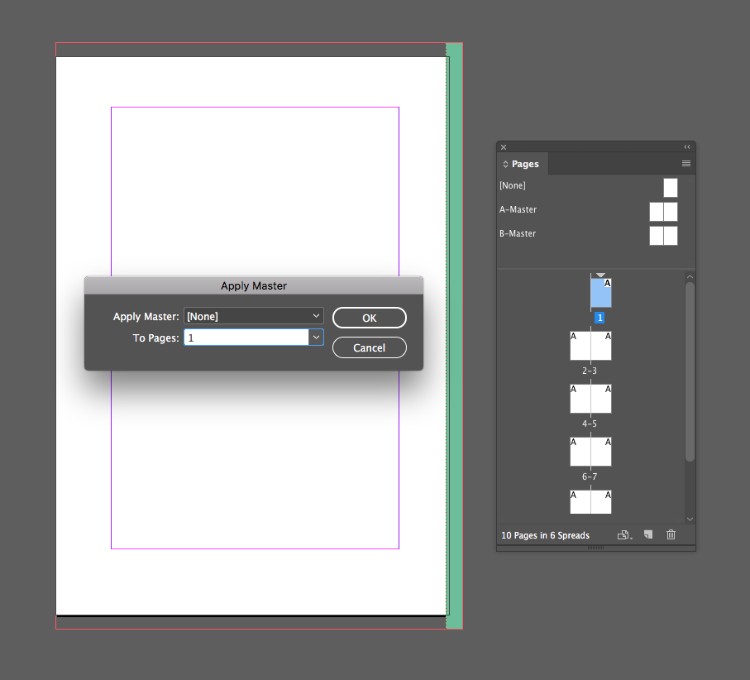Open the To Pages dropdown arrow
The width and height of the screenshot is (750, 680).
(x=316, y=338)
